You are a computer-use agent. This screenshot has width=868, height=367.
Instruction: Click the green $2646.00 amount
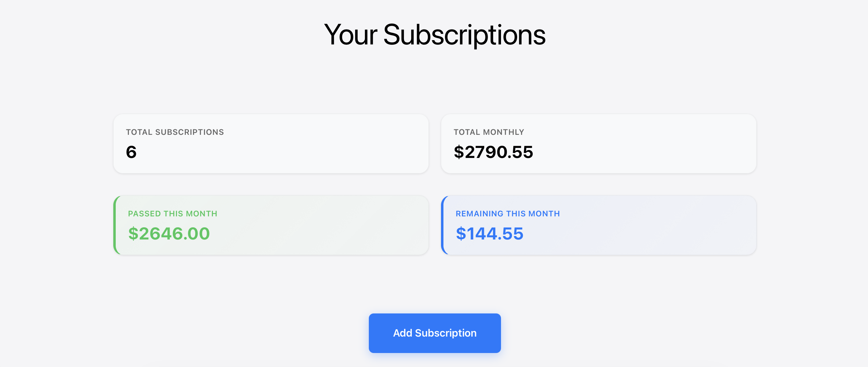click(168, 234)
